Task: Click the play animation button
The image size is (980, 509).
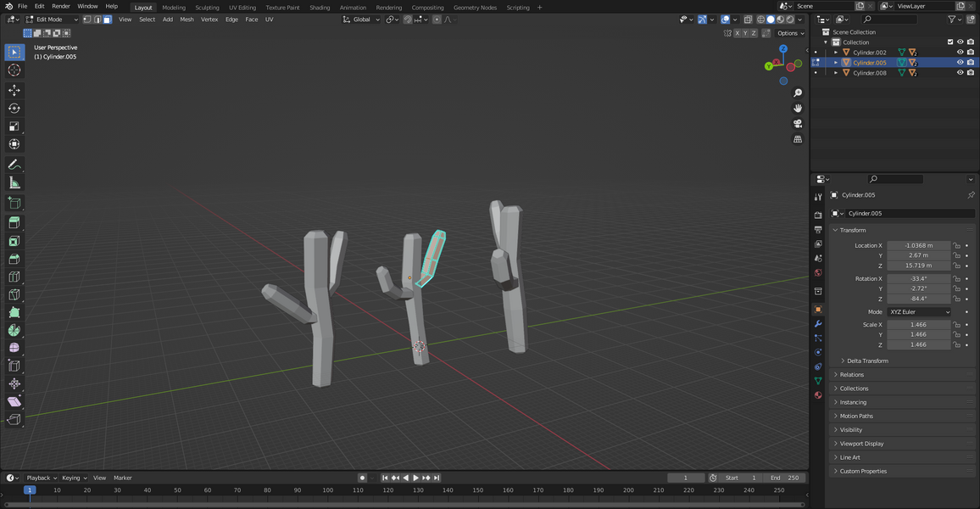Action: [415, 478]
